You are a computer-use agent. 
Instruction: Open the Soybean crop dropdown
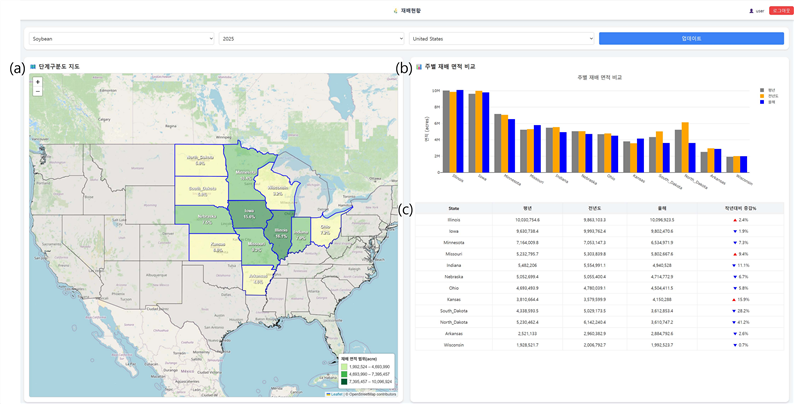click(x=122, y=38)
